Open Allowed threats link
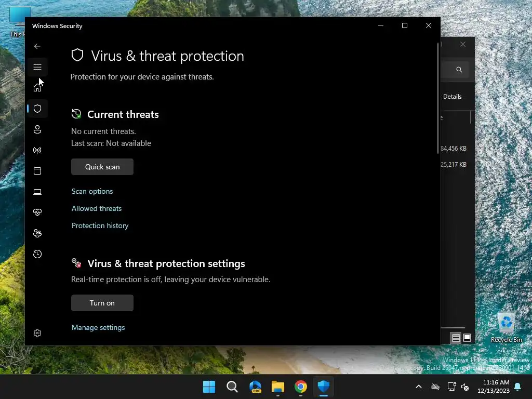 [x=96, y=208]
